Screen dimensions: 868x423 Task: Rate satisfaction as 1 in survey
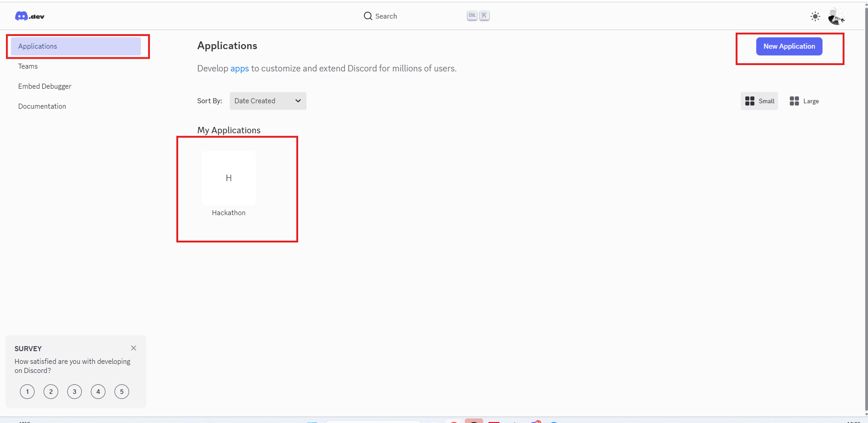27,392
